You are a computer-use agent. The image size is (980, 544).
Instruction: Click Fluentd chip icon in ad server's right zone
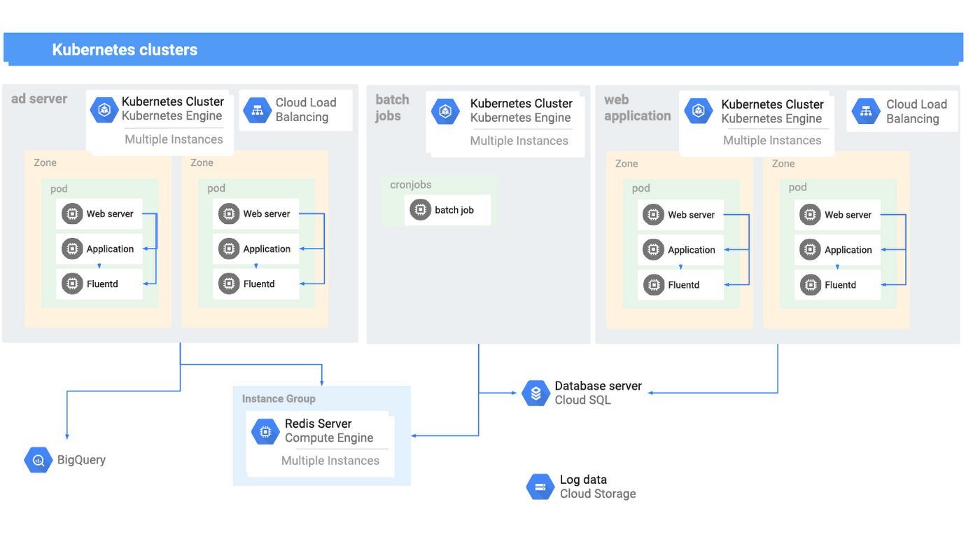(229, 284)
